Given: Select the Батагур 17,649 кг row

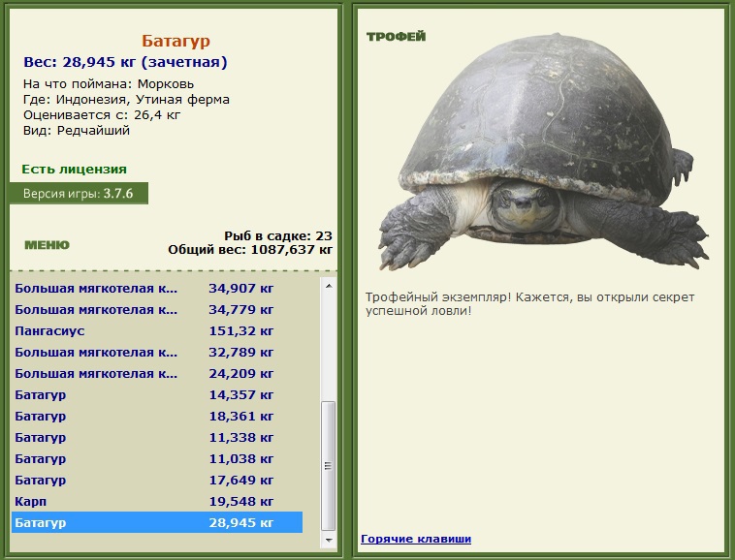Looking at the screenshot, I should click(157, 480).
